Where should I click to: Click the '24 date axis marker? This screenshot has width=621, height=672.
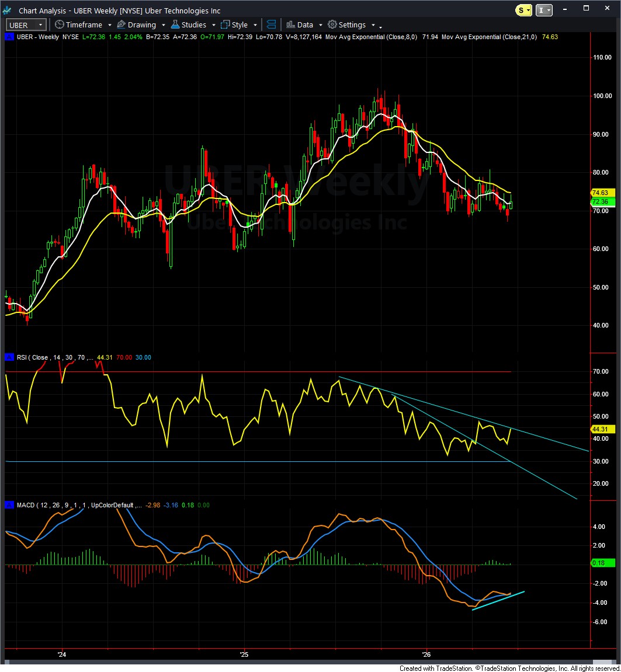click(x=62, y=654)
